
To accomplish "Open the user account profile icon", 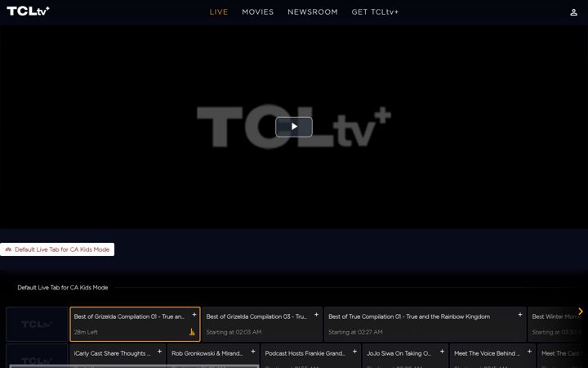I will [x=574, y=12].
